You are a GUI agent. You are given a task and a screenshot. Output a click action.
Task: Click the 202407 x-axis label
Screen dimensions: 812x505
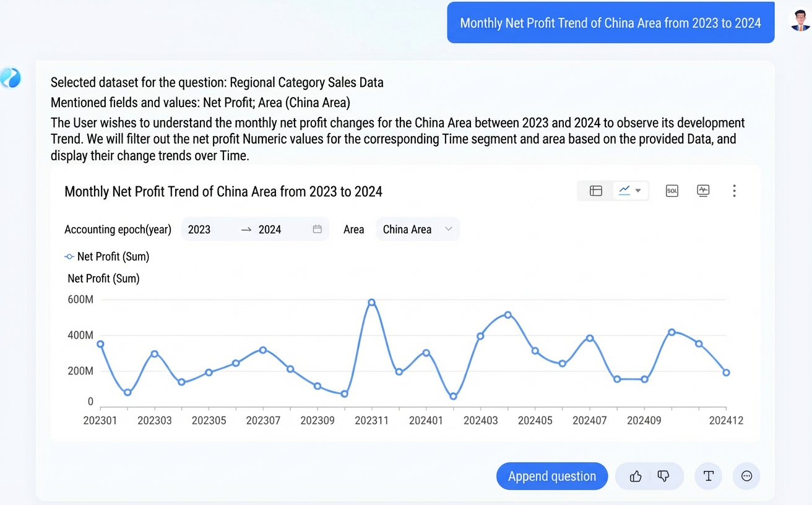[x=590, y=420]
